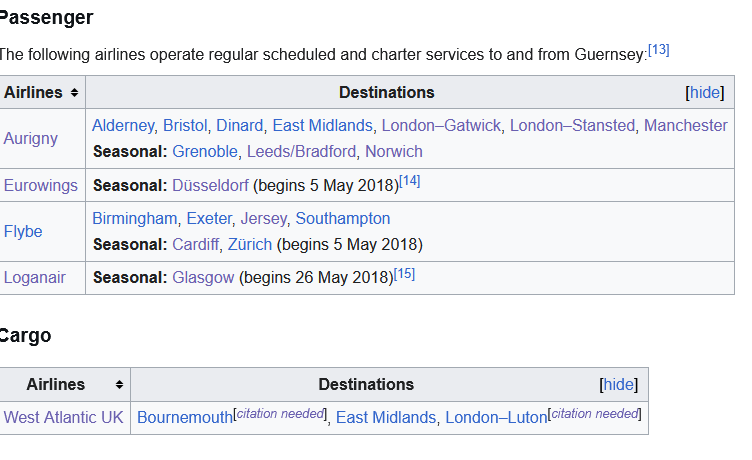Sort the Passenger table by Airlines
752x460 pixels.
(73, 93)
